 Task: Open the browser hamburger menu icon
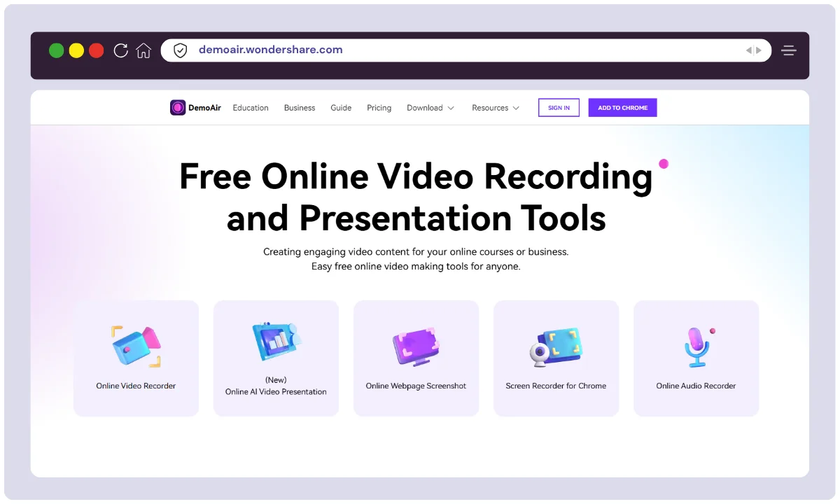(789, 50)
